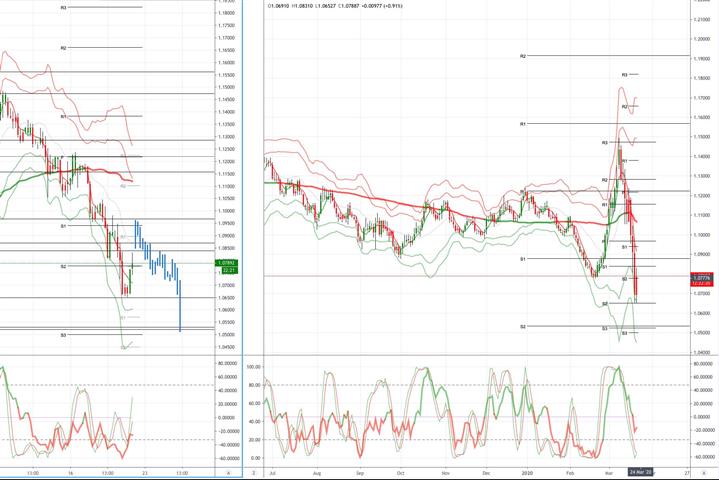Click the 2020 label on the time axis
The width and height of the screenshot is (719, 480).
tap(528, 473)
